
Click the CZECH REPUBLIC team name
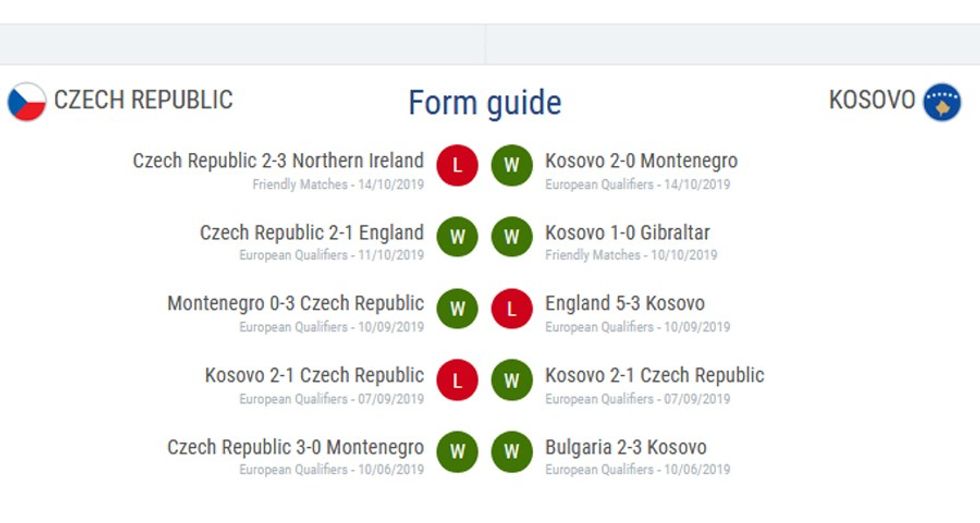[x=143, y=100]
